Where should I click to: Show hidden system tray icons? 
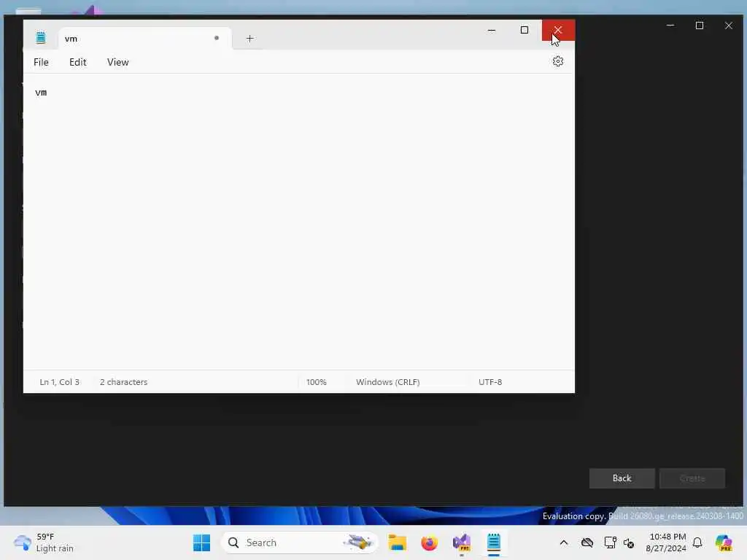[564, 542]
